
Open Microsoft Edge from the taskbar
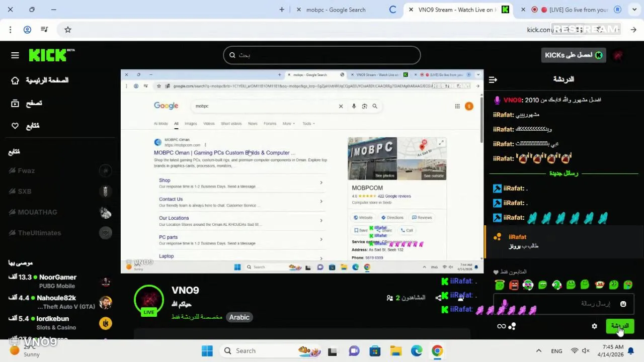click(417, 351)
